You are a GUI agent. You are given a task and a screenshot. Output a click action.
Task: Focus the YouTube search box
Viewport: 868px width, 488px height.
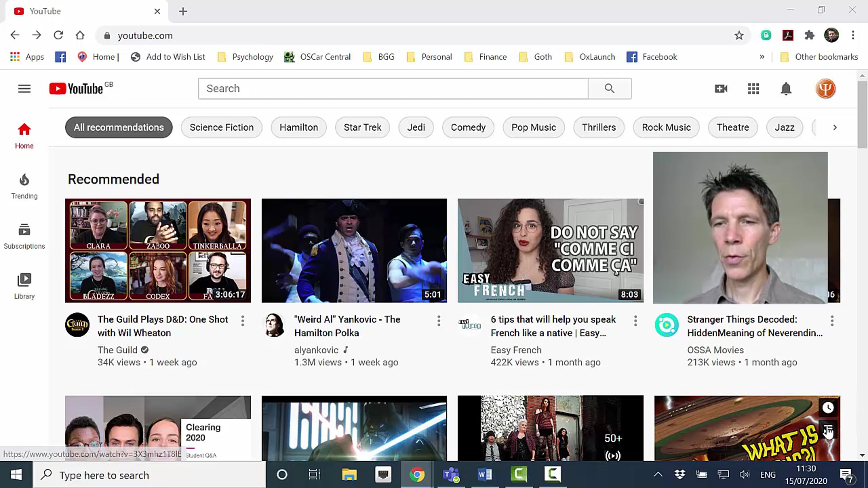[393, 89]
